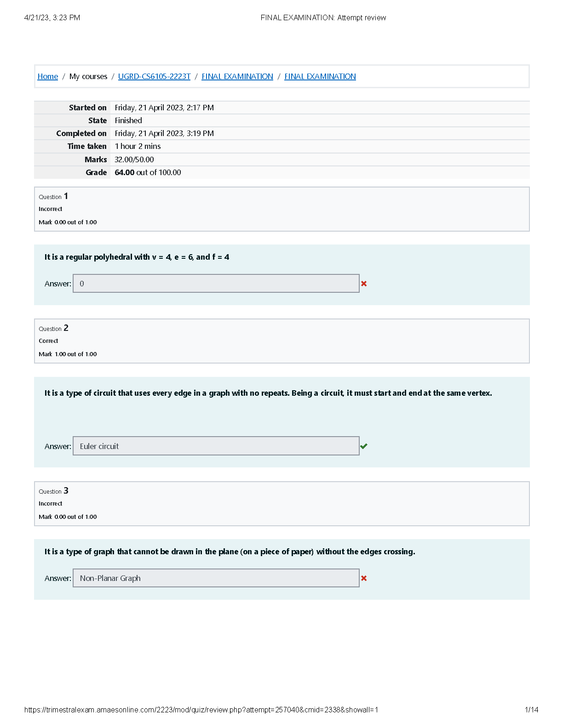Click the red X beside Question 1 answer
The width and height of the screenshot is (563, 728).
[x=364, y=284]
